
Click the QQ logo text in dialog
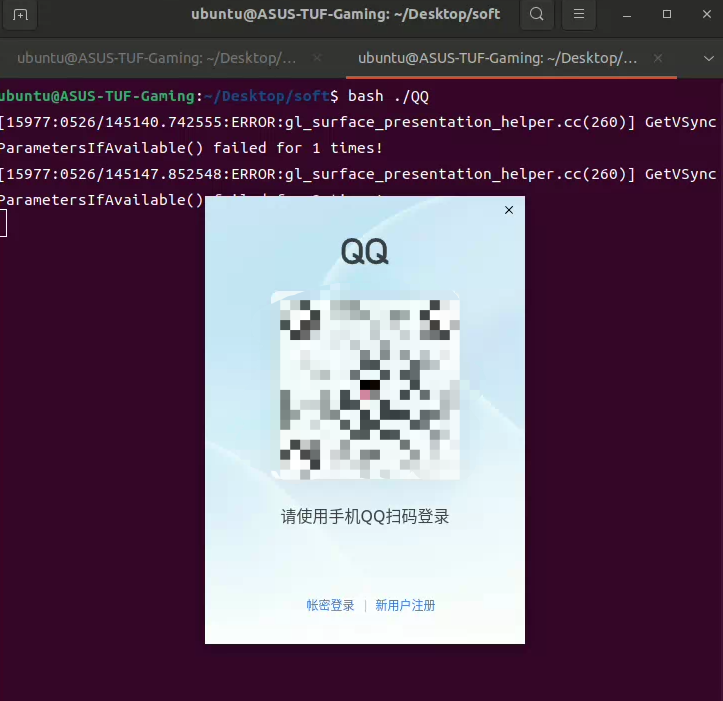365,251
